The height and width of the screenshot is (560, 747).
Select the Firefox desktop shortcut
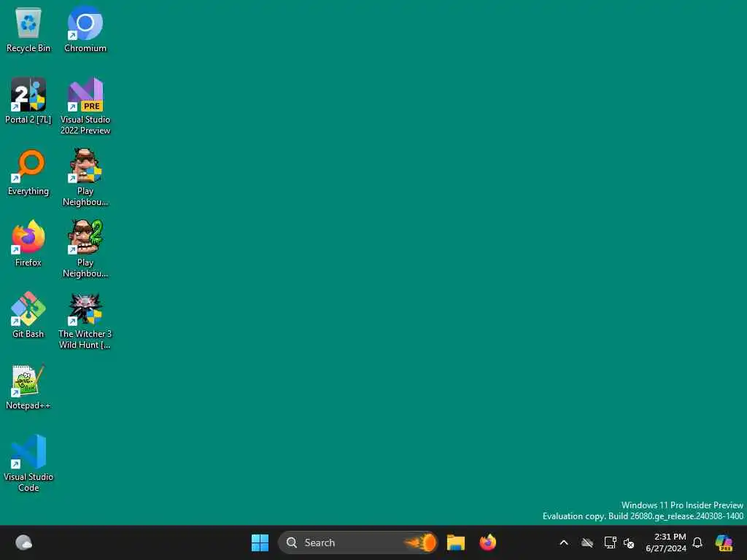coord(28,244)
